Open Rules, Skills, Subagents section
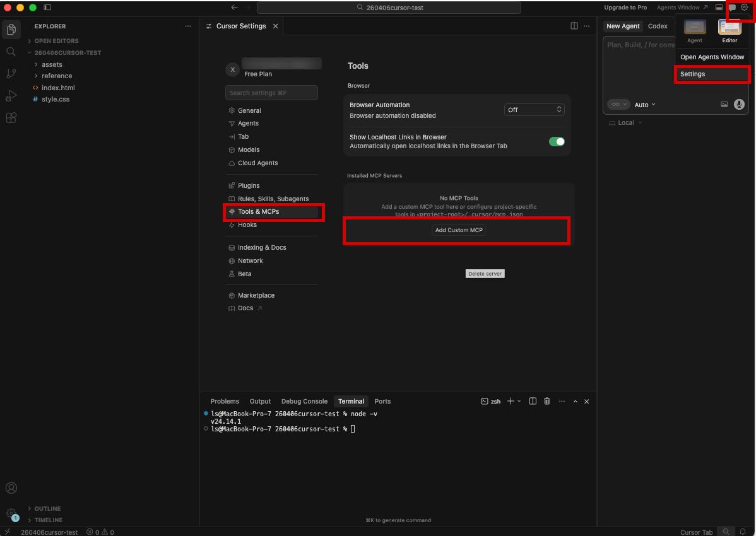The width and height of the screenshot is (756, 536). click(271, 199)
